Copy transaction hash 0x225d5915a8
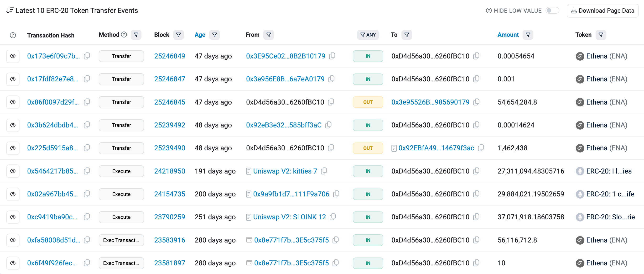Screen dimensions: 644x274 [x=87, y=148]
